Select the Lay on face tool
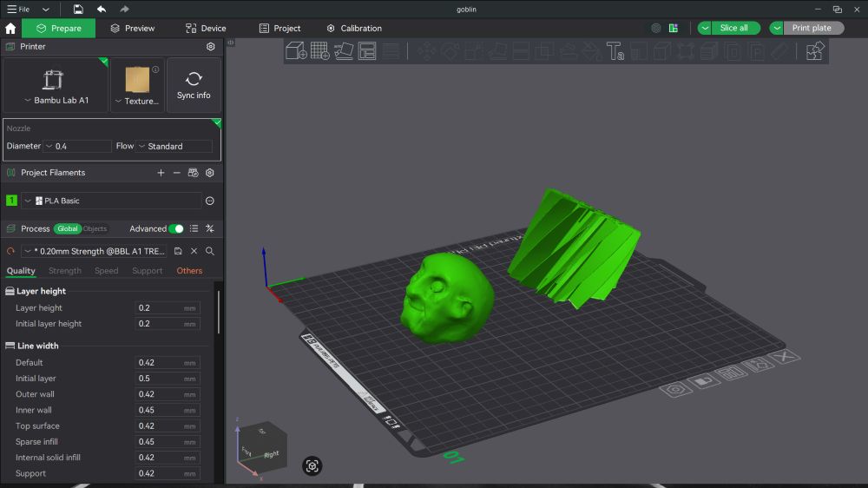This screenshot has height=488, width=868. (497, 51)
